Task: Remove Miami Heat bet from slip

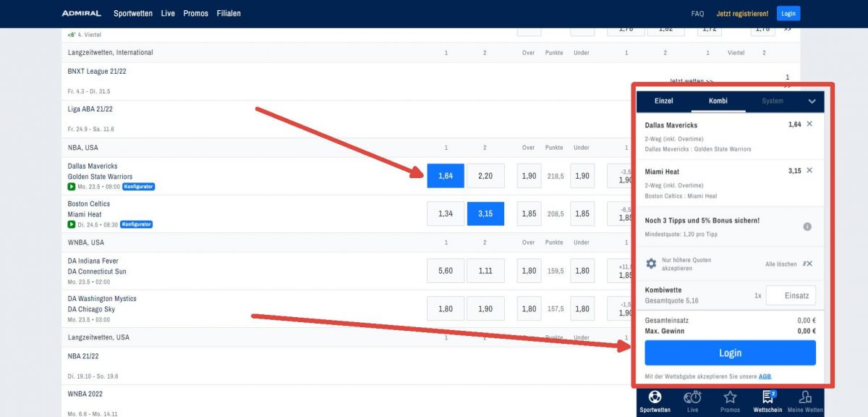Action: pyautogui.click(x=809, y=170)
